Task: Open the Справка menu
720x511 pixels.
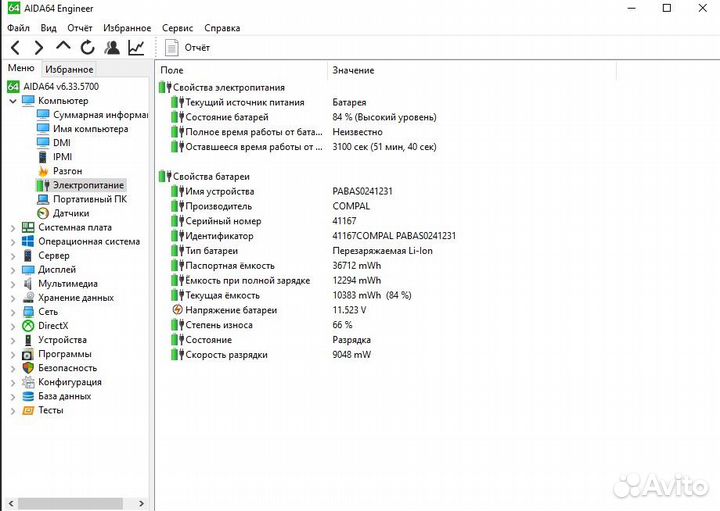Action: coord(222,28)
